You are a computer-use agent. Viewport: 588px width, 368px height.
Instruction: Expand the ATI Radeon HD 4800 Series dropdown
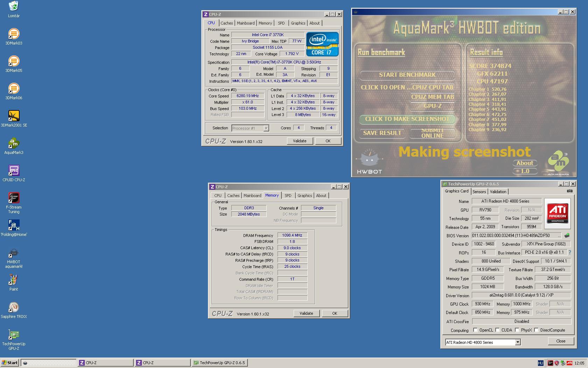click(518, 342)
